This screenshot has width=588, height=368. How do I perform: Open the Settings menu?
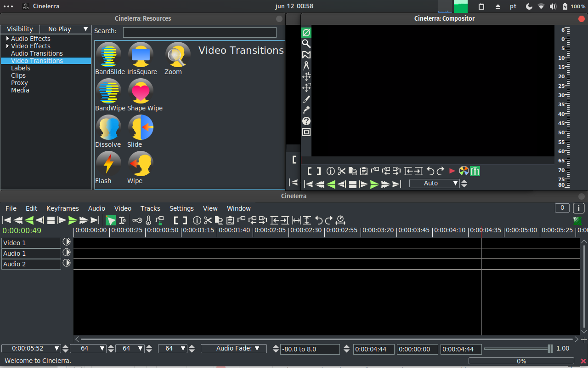pyautogui.click(x=181, y=208)
